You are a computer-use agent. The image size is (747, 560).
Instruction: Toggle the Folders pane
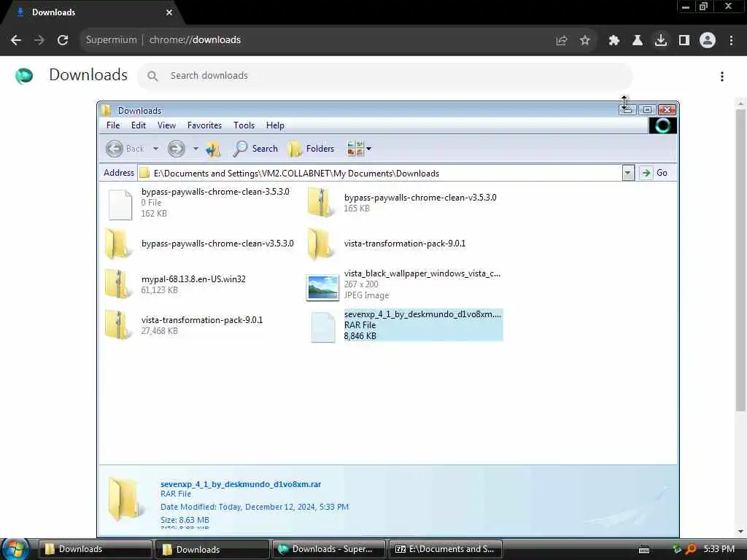311,149
